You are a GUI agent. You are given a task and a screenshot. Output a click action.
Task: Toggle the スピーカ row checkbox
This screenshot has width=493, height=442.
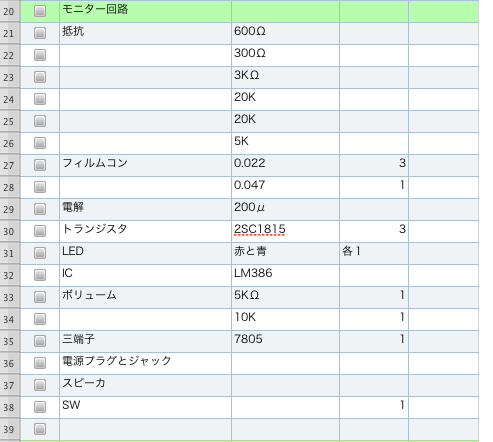tap(40, 385)
